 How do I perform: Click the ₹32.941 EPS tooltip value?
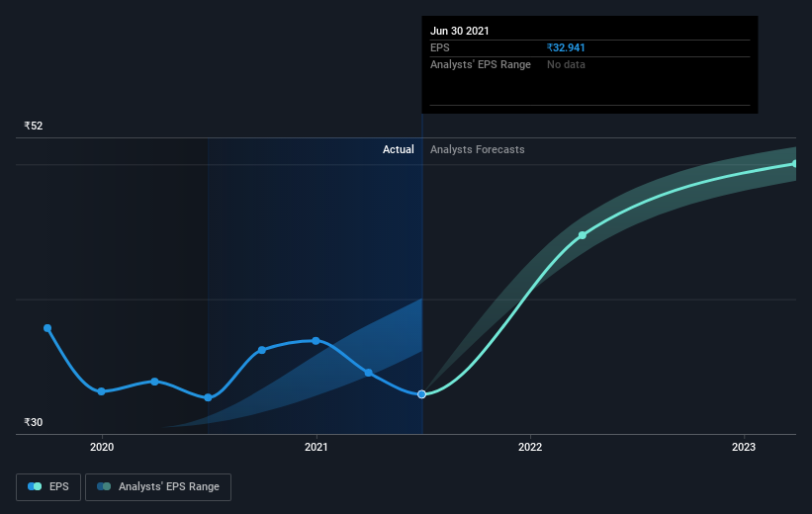(566, 47)
